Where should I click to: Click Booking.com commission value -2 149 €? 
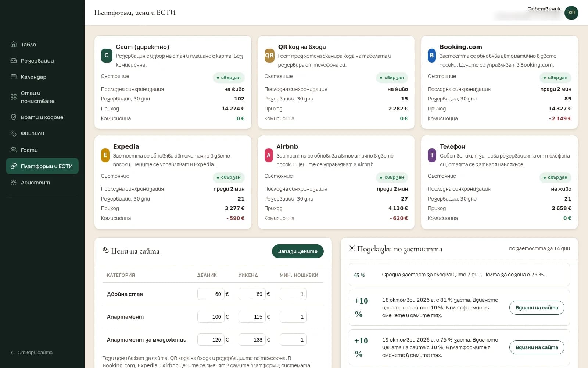click(x=560, y=118)
